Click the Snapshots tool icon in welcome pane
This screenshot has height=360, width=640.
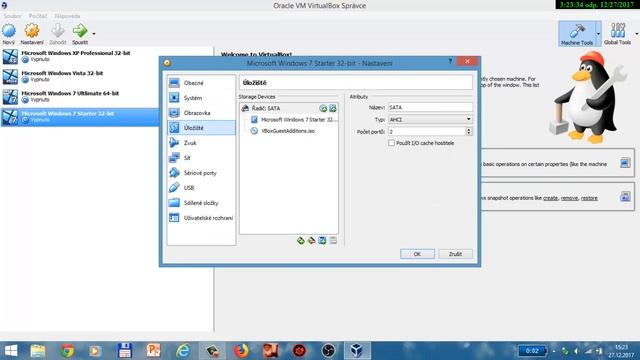[625, 197]
